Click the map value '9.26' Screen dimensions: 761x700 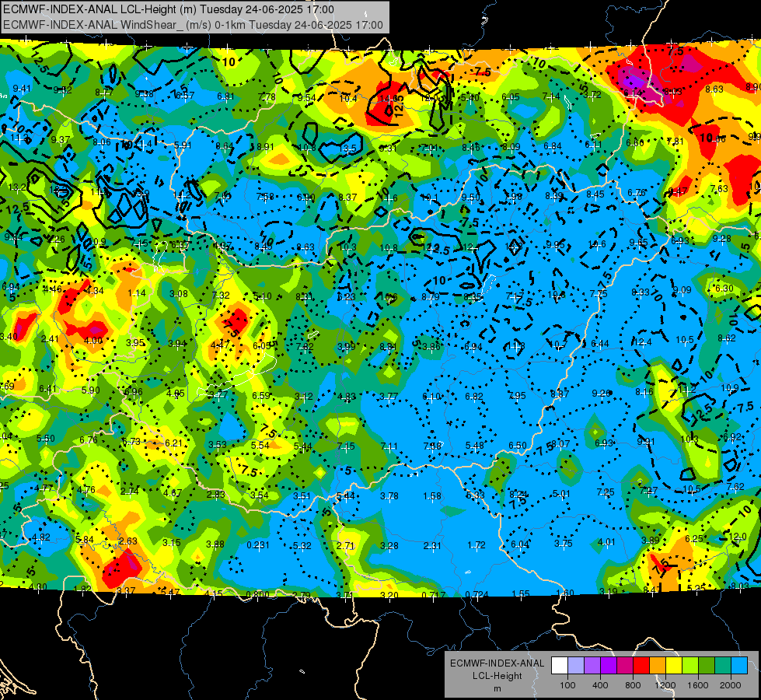601,394
